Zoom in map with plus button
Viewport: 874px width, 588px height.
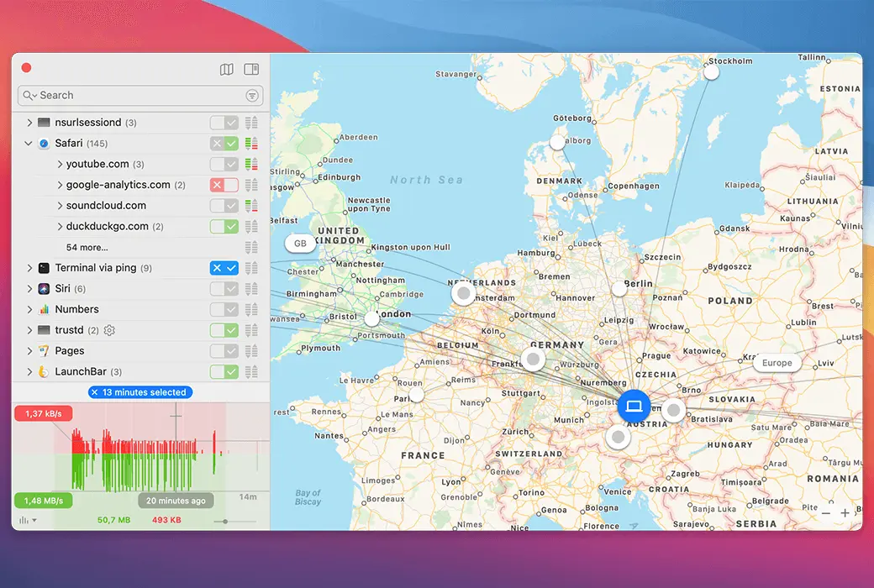(845, 512)
